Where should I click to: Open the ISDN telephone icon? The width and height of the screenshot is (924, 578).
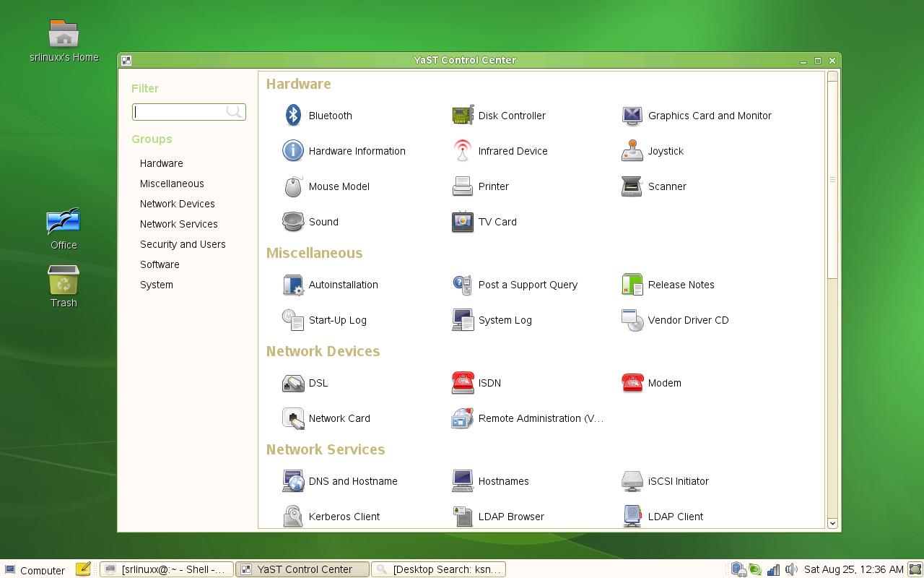coord(463,383)
